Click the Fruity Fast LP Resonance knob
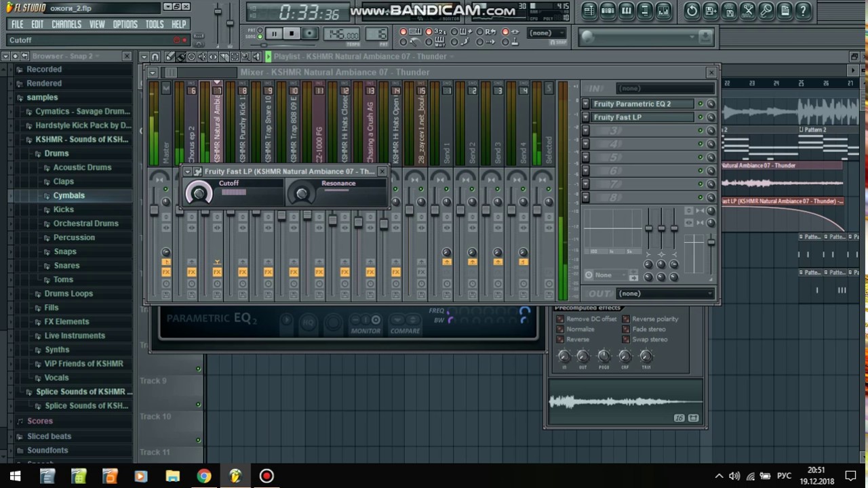Viewport: 868px width, 488px height. 302,195
